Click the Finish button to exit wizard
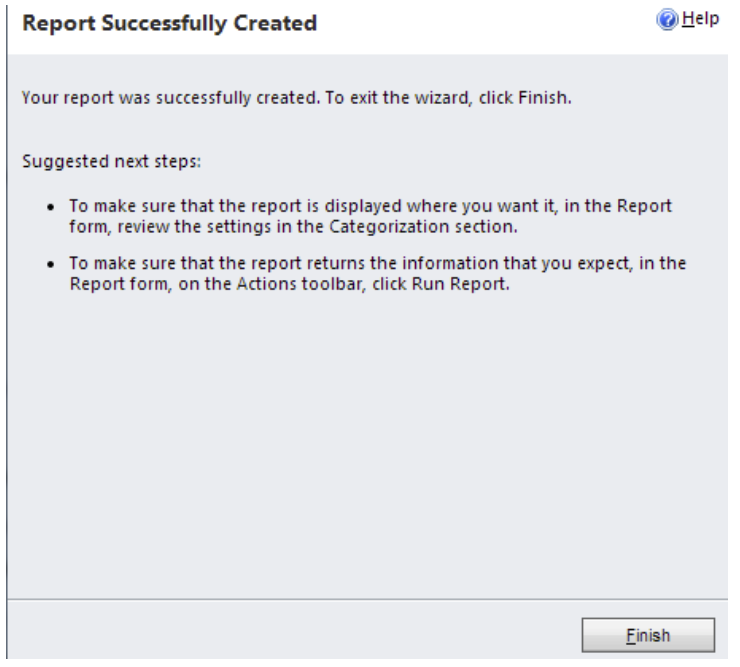This screenshot has width=740, height=667. 648,635
